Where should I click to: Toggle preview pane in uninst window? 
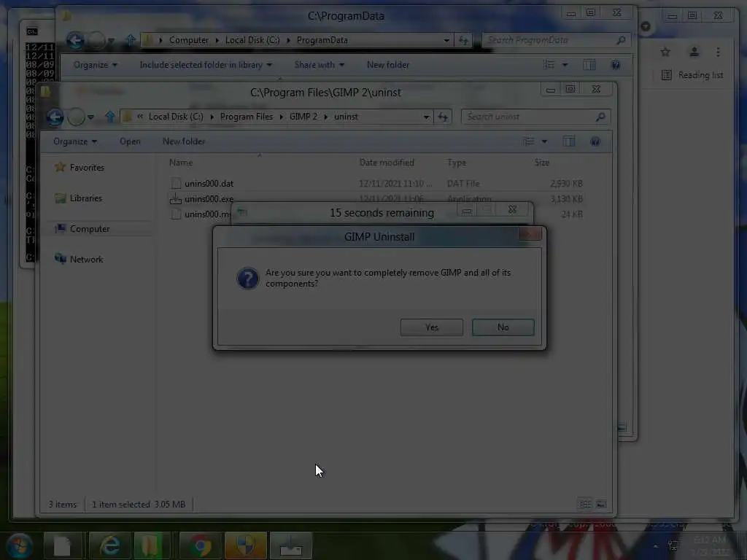pyautogui.click(x=569, y=141)
